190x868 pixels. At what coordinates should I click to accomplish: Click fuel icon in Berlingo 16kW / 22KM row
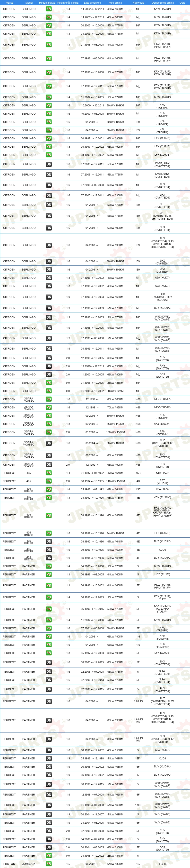49,391
